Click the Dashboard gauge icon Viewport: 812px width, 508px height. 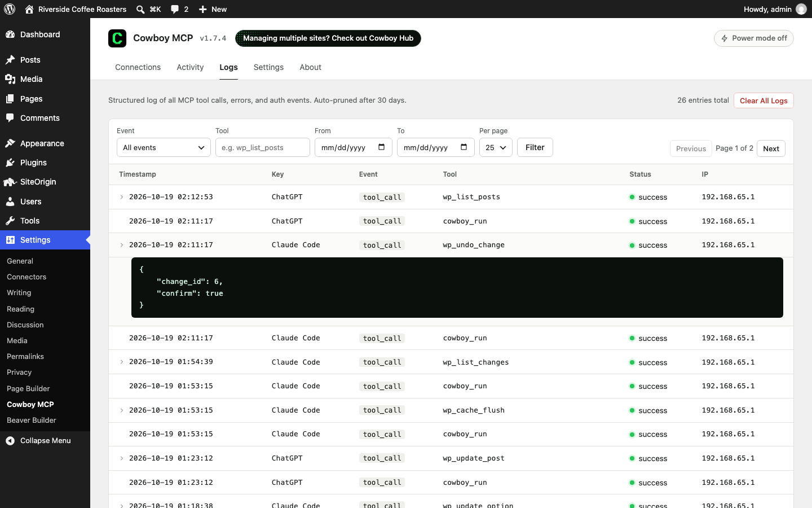click(10, 34)
